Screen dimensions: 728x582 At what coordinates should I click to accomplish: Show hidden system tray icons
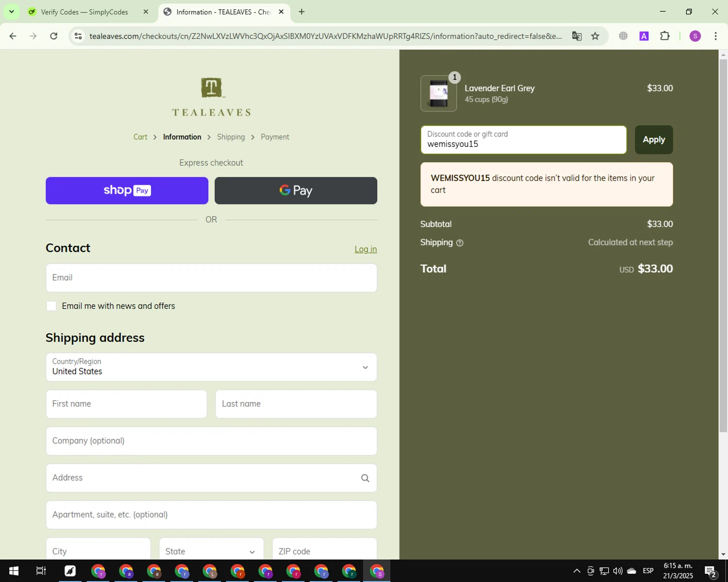577,571
